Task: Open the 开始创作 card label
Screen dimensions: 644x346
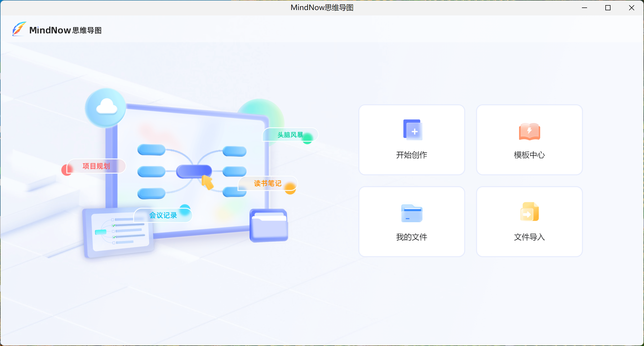Action: (411, 155)
